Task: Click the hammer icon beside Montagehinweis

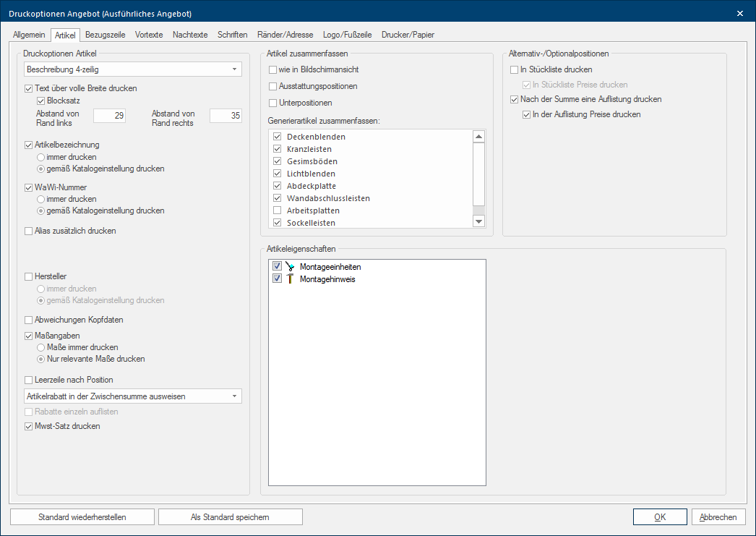Action: click(x=289, y=279)
